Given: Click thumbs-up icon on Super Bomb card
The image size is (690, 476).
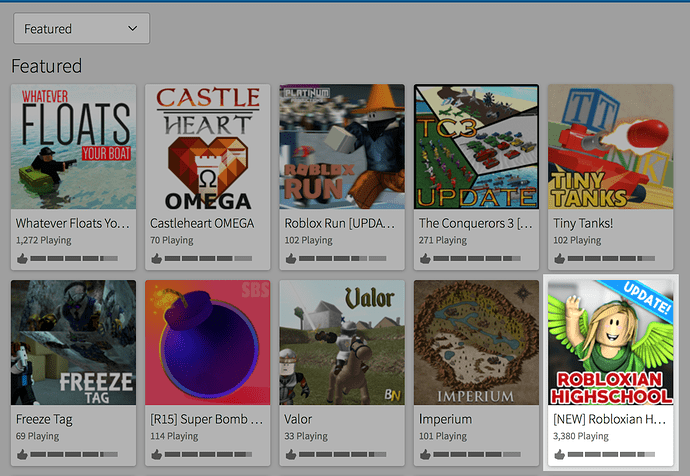Looking at the screenshot, I should (x=156, y=454).
